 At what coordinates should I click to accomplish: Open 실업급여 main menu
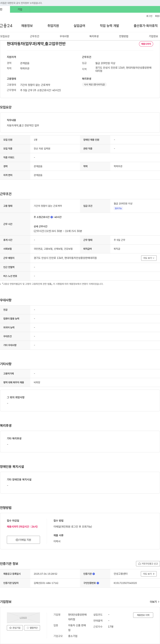(x=79, y=26)
